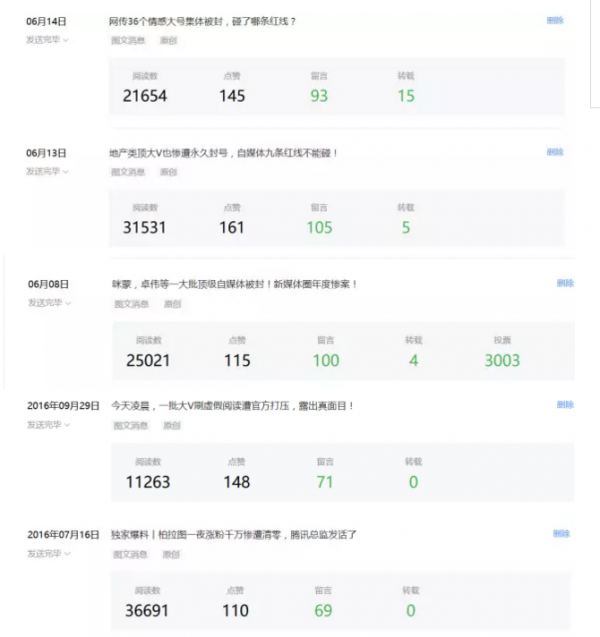Click the 原创 tag on the 06月14日 article

168,40
